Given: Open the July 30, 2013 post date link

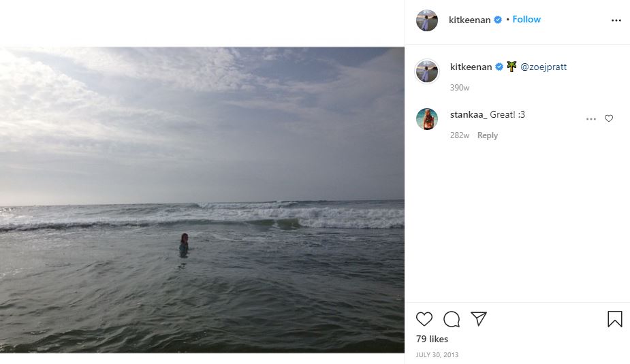Looking at the screenshot, I should (437, 354).
